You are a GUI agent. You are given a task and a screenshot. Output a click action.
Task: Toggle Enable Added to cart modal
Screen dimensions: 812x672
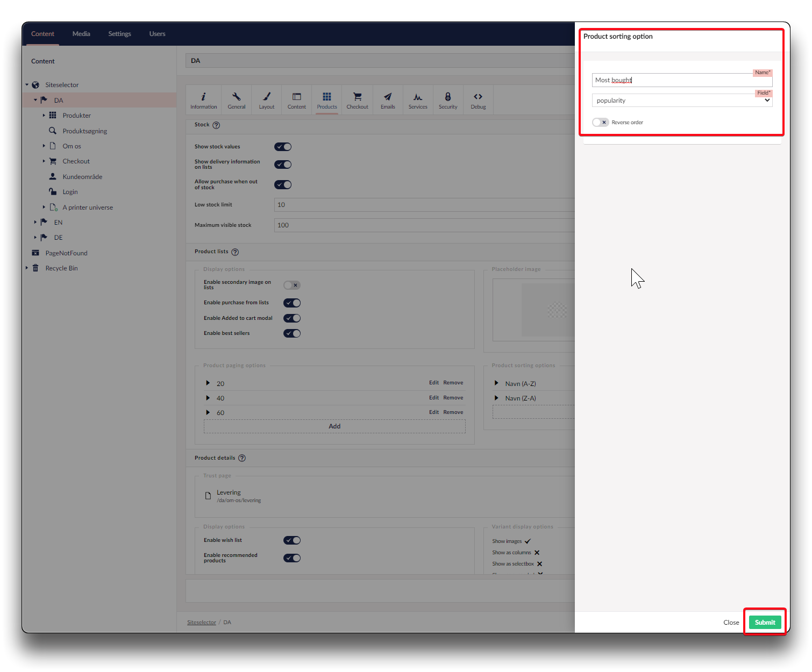[292, 318]
